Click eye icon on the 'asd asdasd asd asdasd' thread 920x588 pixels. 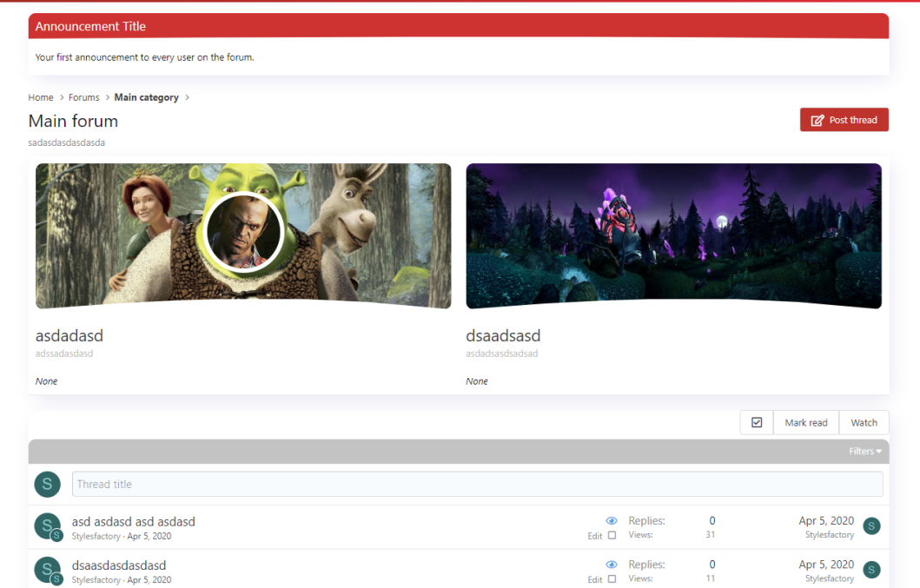coord(612,521)
